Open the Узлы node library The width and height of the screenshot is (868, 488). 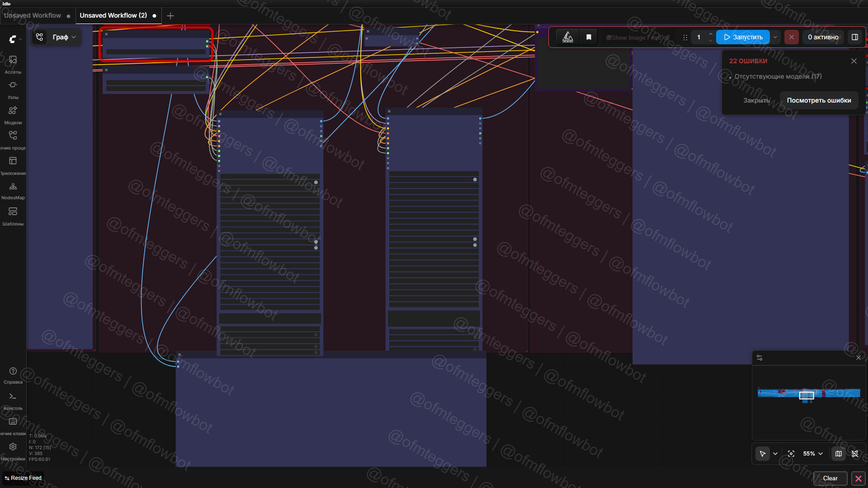(x=13, y=89)
